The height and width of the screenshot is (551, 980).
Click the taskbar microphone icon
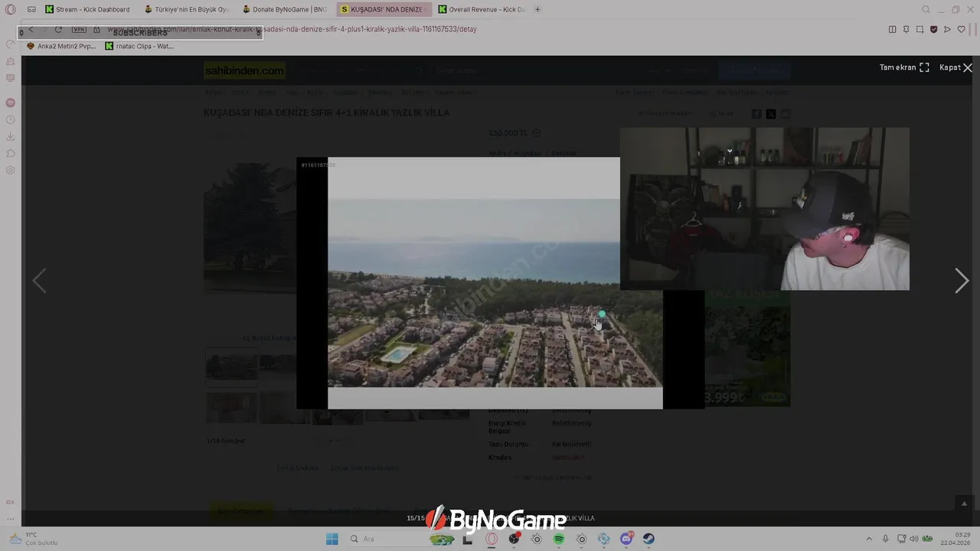pyautogui.click(x=885, y=539)
